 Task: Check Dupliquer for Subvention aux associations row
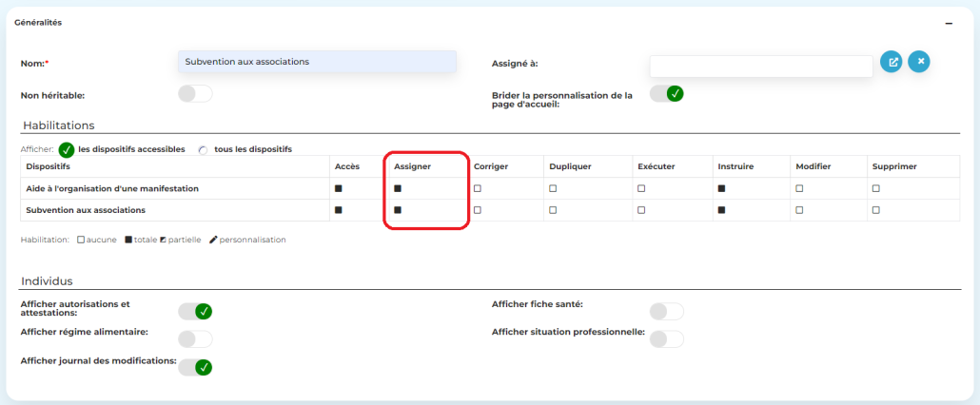[x=553, y=209]
